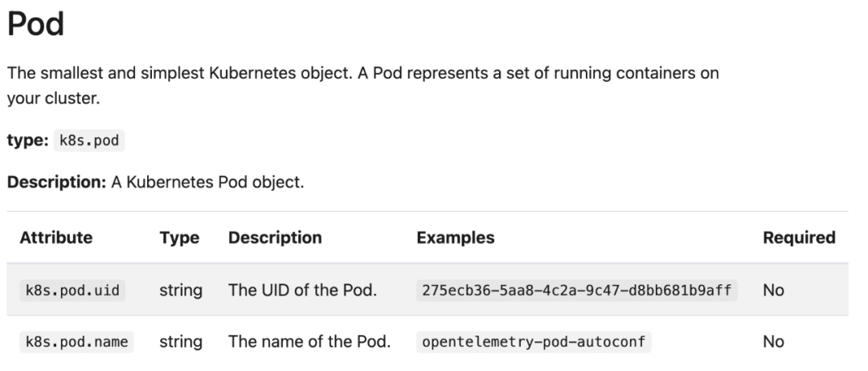Click the Description column header in the table
Image resolution: width=868 pixels, height=371 pixels.
(275, 238)
